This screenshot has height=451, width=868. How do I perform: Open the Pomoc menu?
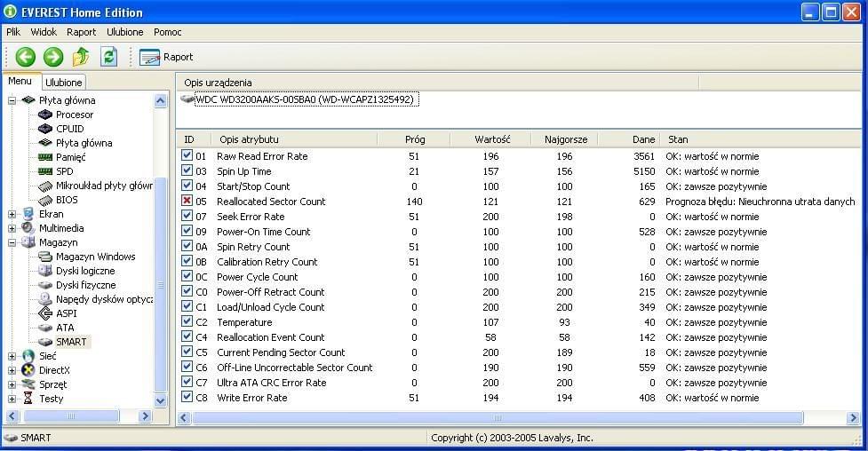[168, 32]
